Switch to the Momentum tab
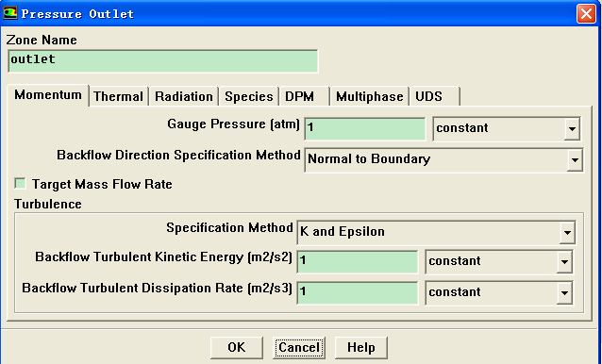The image size is (602, 364). [48, 94]
